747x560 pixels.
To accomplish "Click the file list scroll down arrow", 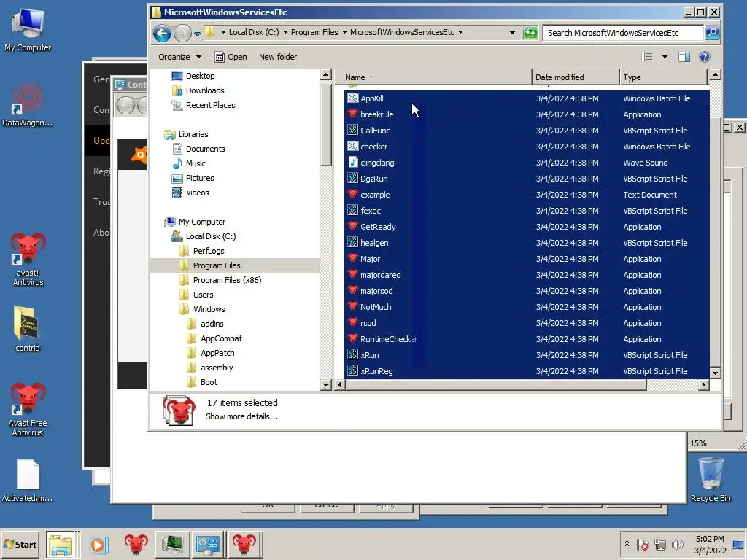I will click(x=715, y=373).
